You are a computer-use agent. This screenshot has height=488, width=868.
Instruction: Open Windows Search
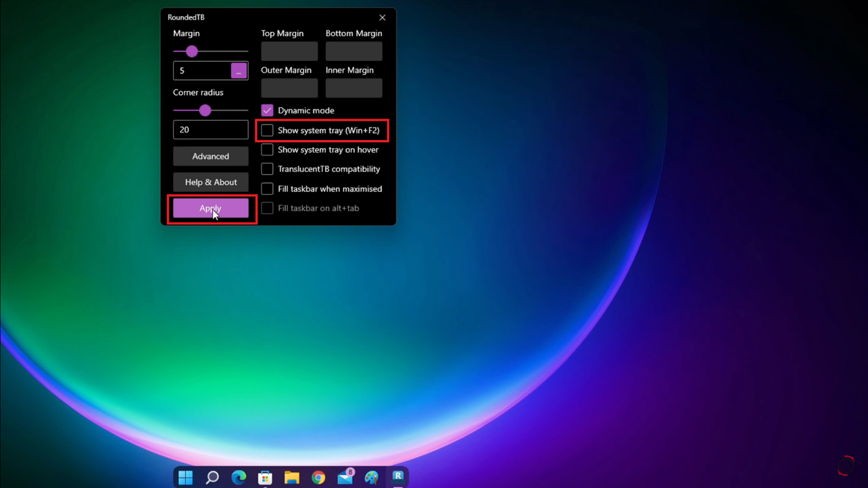coord(212,477)
